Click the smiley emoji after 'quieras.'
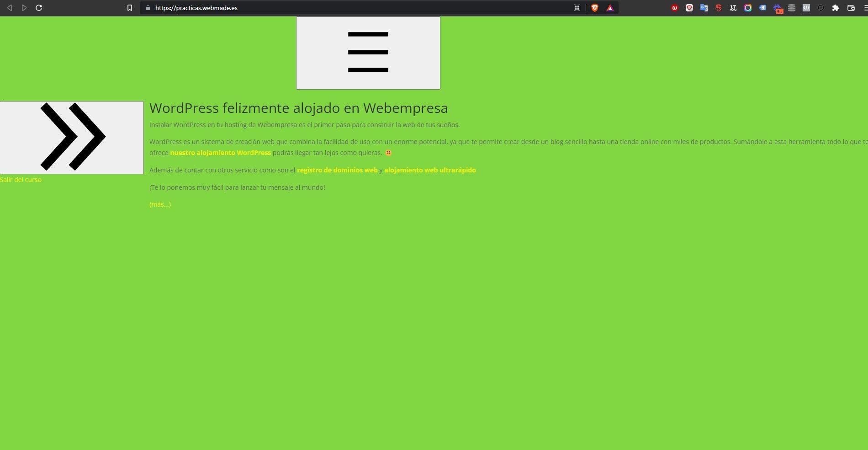The height and width of the screenshot is (450, 868). [x=388, y=153]
